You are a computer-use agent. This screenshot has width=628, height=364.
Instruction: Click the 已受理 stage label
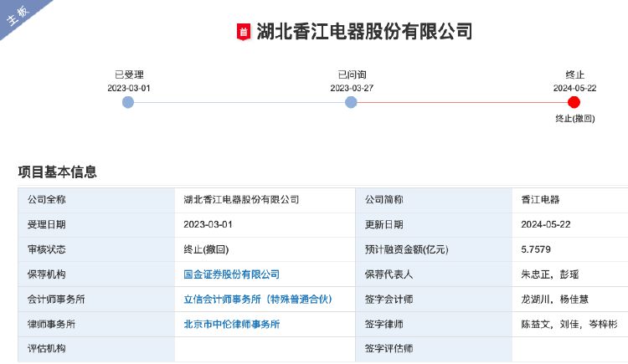tap(129, 74)
